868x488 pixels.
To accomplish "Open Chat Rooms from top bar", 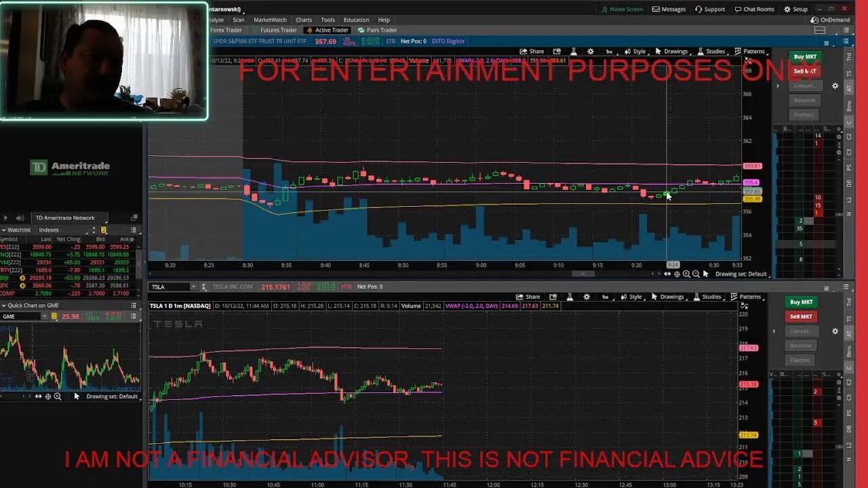I will pyautogui.click(x=754, y=9).
